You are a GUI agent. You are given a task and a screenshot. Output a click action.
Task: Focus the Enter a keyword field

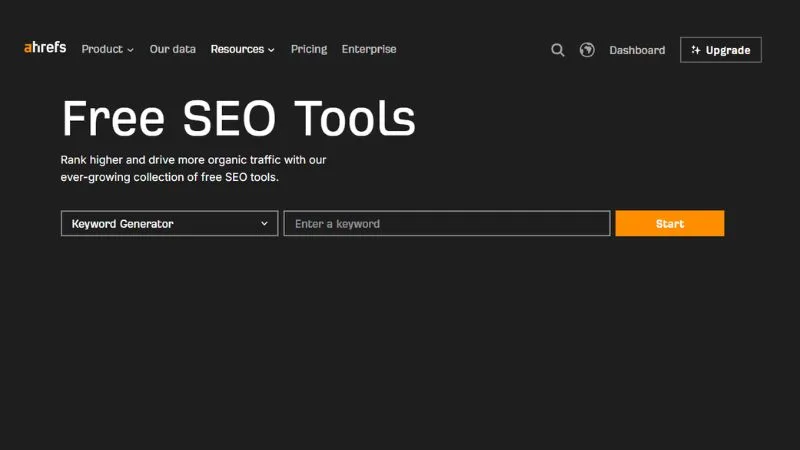pyautogui.click(x=447, y=223)
